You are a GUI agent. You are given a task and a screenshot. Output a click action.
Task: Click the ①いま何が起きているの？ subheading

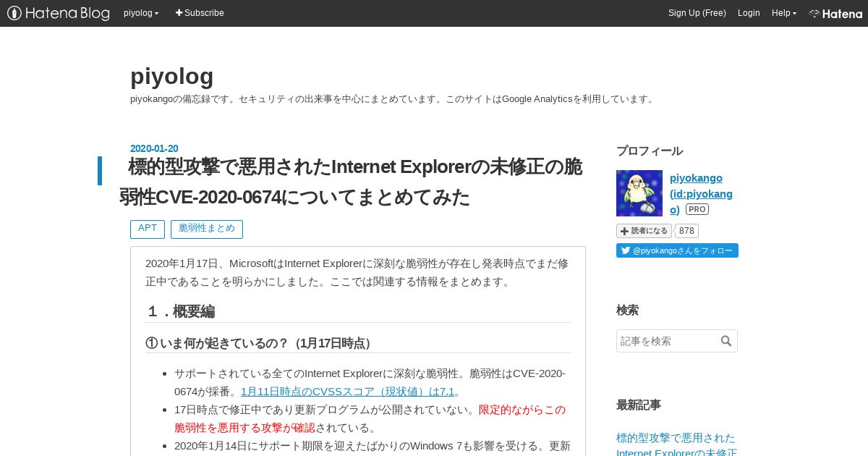(x=261, y=343)
